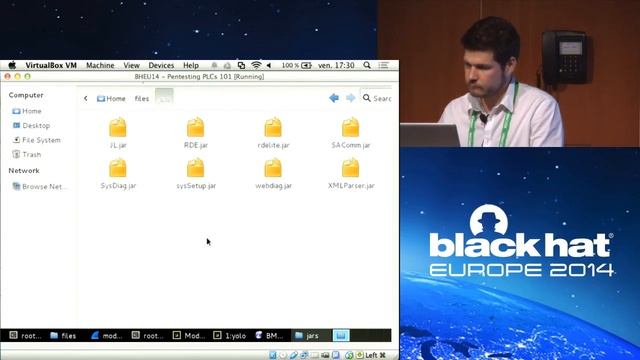
Task: Open the JL.jar file
Action: pyautogui.click(x=118, y=132)
